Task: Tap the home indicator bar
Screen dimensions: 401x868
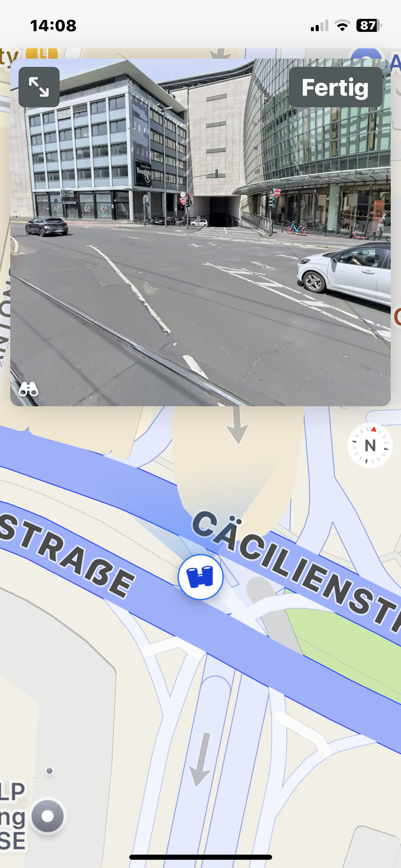Action: (200, 857)
